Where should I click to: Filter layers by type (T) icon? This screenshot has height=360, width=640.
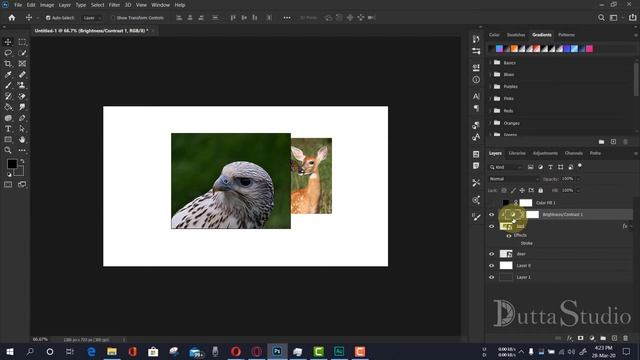[x=550, y=167]
